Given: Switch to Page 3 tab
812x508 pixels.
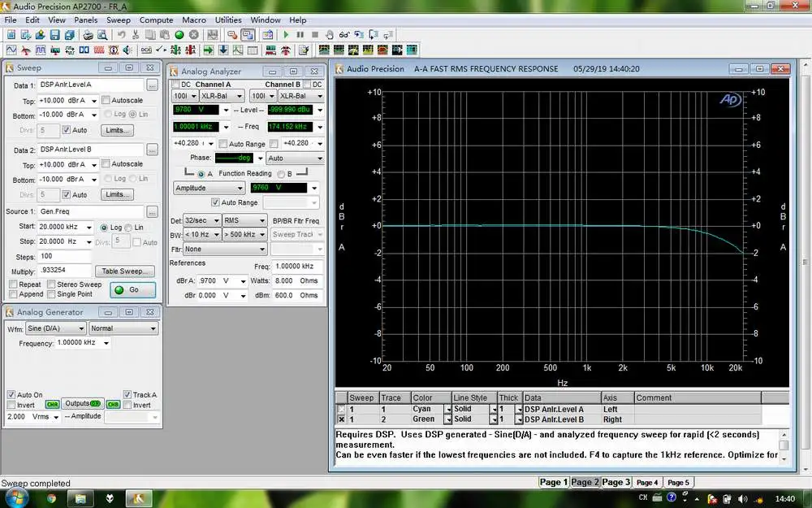Looking at the screenshot, I should coord(615,482).
